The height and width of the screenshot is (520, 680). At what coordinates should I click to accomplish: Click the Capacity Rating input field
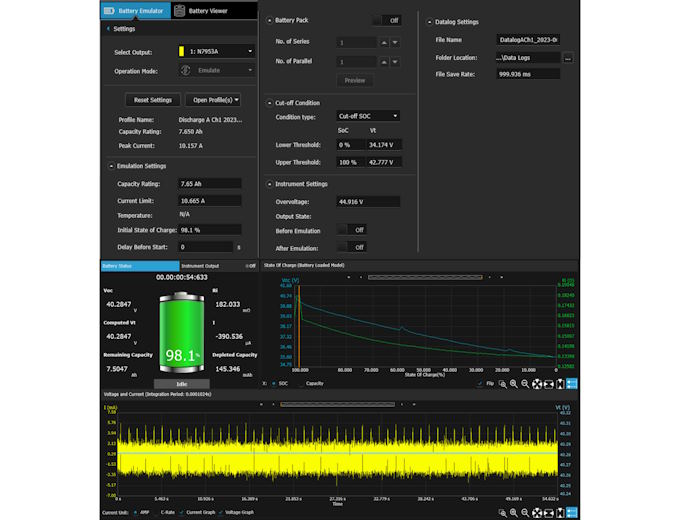[x=209, y=184]
